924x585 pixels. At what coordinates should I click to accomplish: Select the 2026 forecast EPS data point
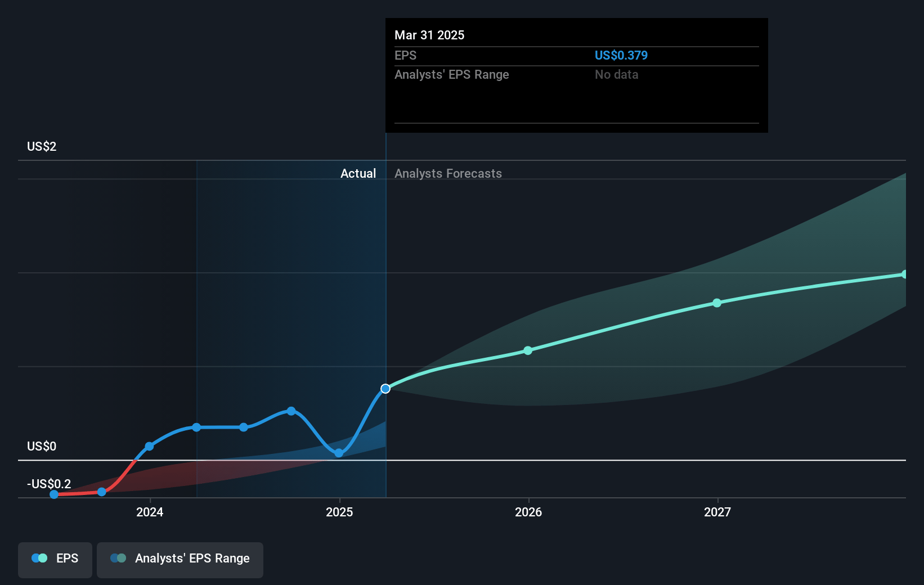[x=528, y=350]
